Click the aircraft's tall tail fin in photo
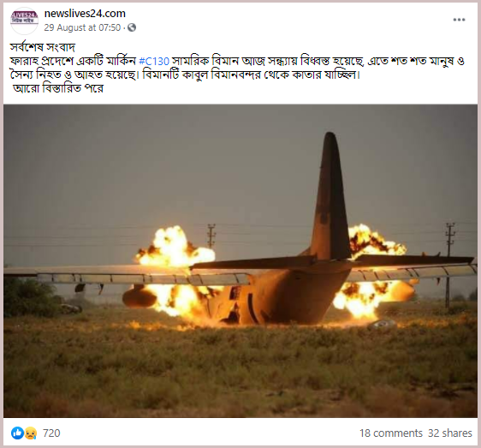The width and height of the screenshot is (481, 448). click(x=330, y=196)
